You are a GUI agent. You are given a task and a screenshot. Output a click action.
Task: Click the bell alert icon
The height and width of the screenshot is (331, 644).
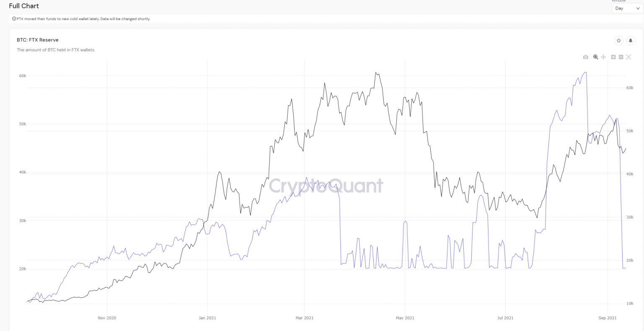630,41
